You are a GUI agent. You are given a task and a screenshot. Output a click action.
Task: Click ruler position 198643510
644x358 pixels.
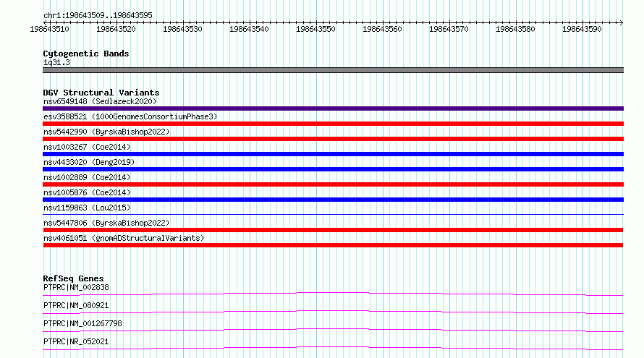[50, 29]
